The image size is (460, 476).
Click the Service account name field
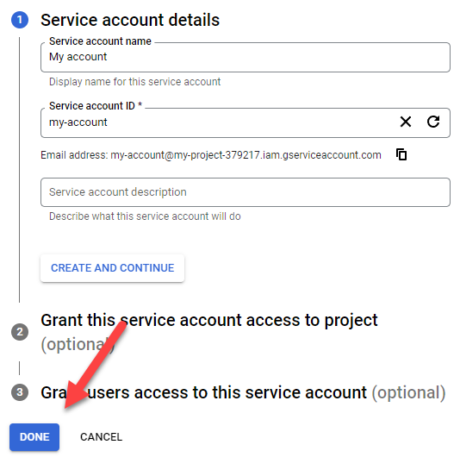[x=245, y=57]
